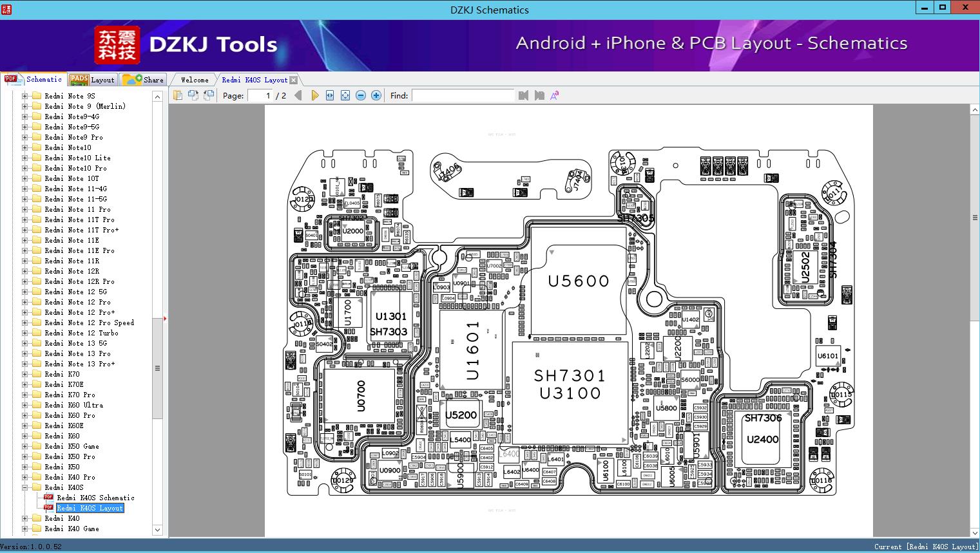Image resolution: width=980 pixels, height=553 pixels.
Task: Select Redmi K40S Layout file in tree
Action: (x=90, y=508)
